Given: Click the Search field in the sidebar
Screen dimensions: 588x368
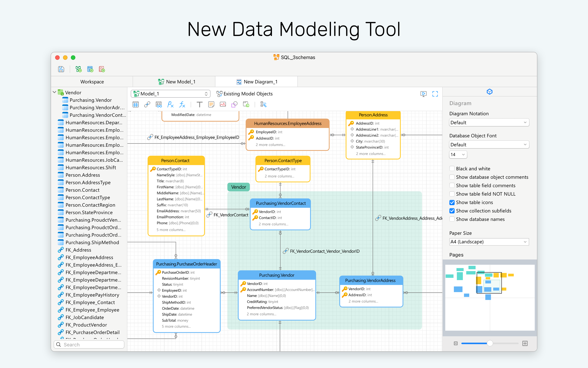Looking at the screenshot, I should tap(89, 344).
